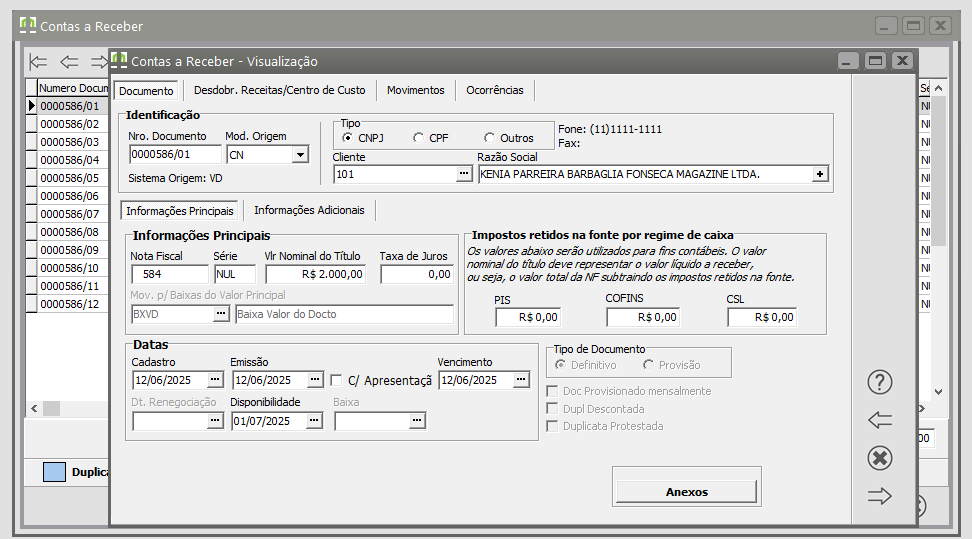
Task: Click Baixa Valor do Docto description field
Action: tap(345, 314)
